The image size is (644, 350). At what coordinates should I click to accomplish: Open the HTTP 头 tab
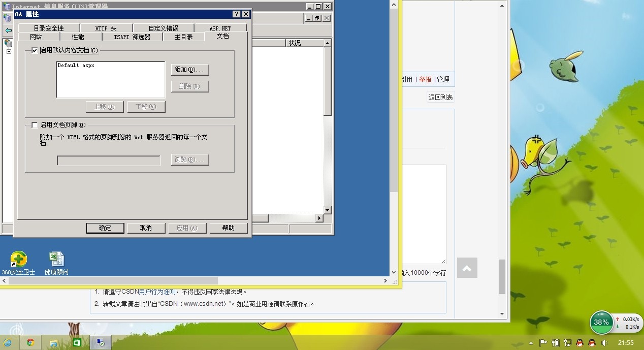pyautogui.click(x=106, y=28)
